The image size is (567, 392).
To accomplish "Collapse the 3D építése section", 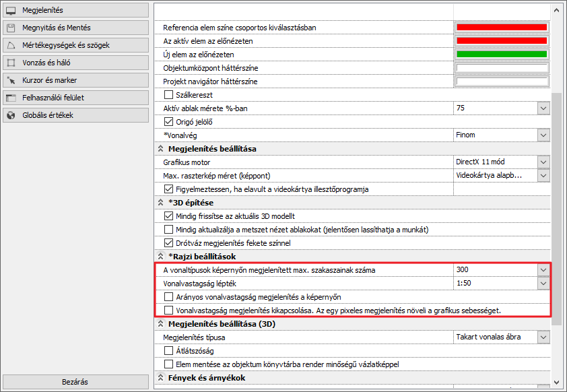I will pyautogui.click(x=160, y=203).
